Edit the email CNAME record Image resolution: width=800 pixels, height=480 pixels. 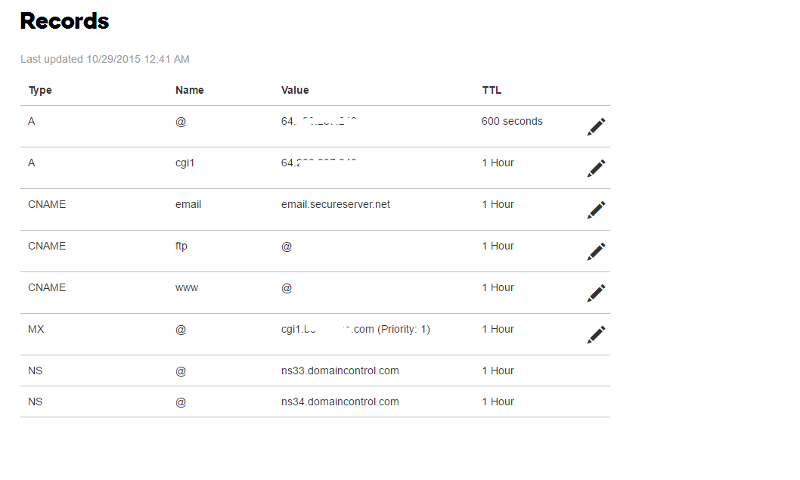point(596,210)
